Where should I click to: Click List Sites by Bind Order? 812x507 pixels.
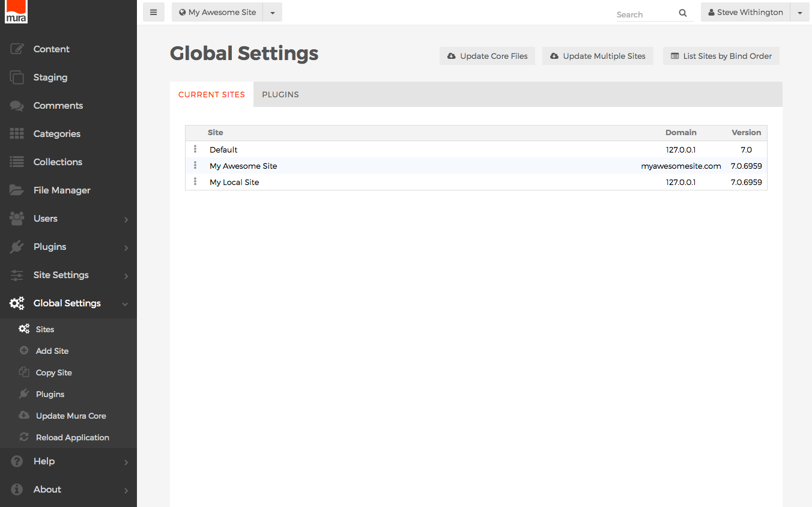point(721,56)
